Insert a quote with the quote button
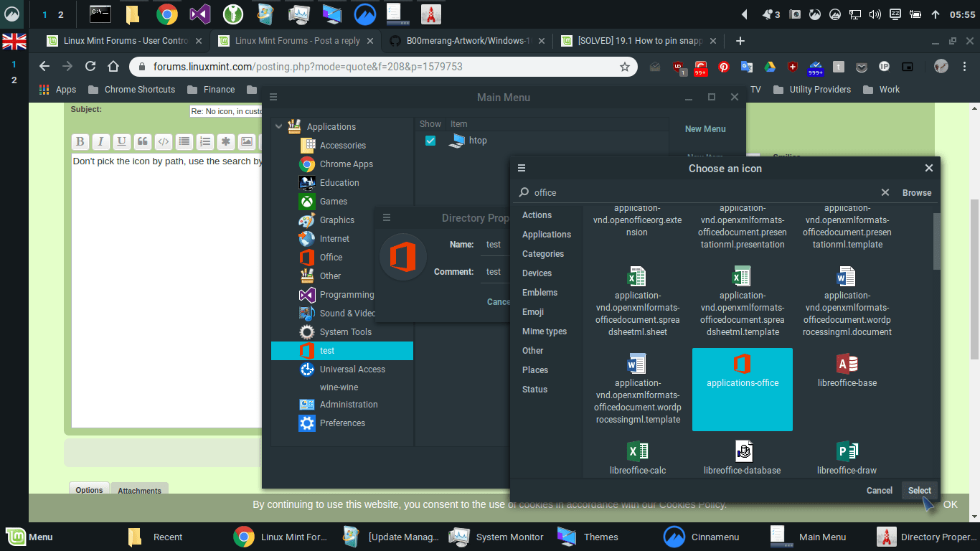This screenshot has height=551, width=980. [143, 141]
